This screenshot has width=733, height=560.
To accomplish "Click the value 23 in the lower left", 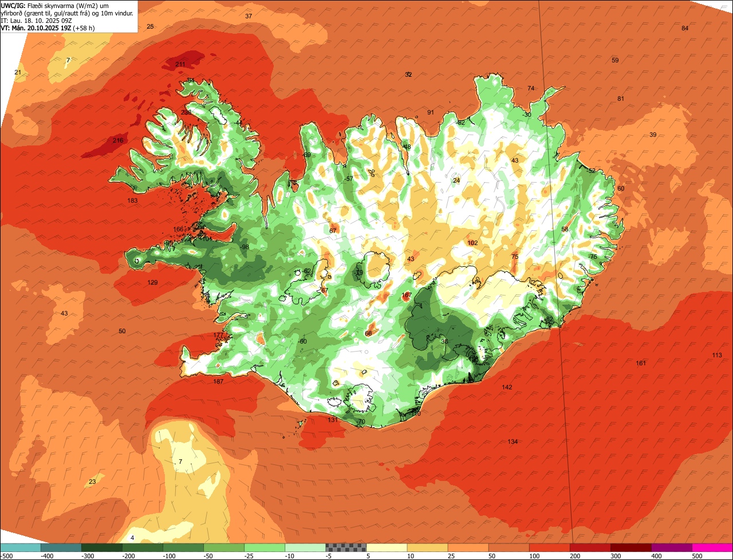I will (92, 482).
